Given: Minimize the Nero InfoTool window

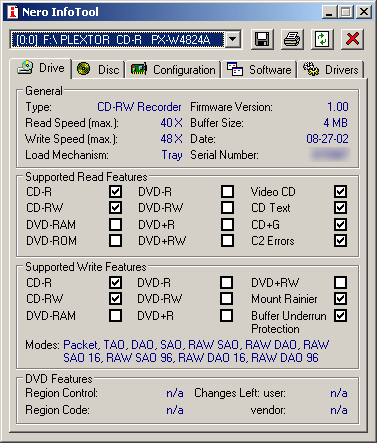Looking at the screenshot, I should tap(329, 12).
